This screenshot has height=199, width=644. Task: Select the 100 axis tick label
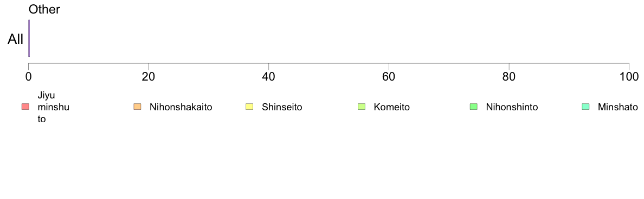(x=629, y=76)
